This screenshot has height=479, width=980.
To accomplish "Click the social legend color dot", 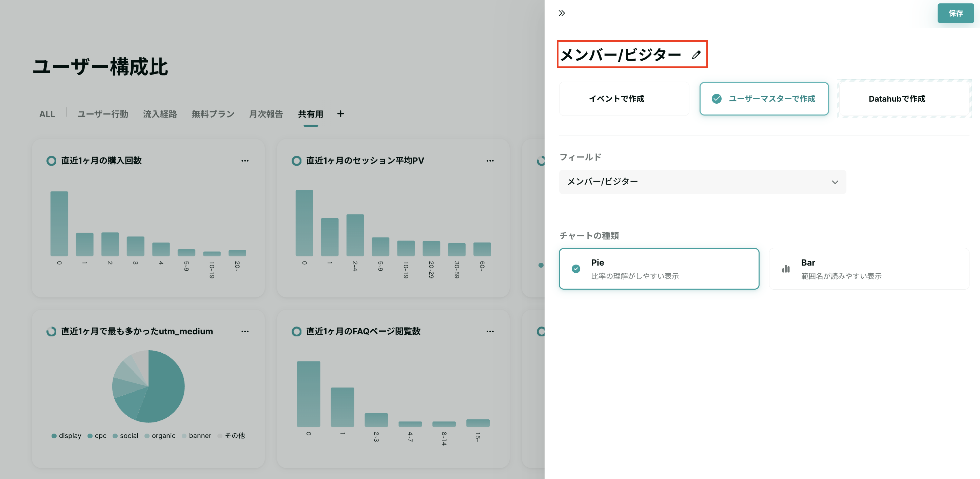I will click(115, 436).
